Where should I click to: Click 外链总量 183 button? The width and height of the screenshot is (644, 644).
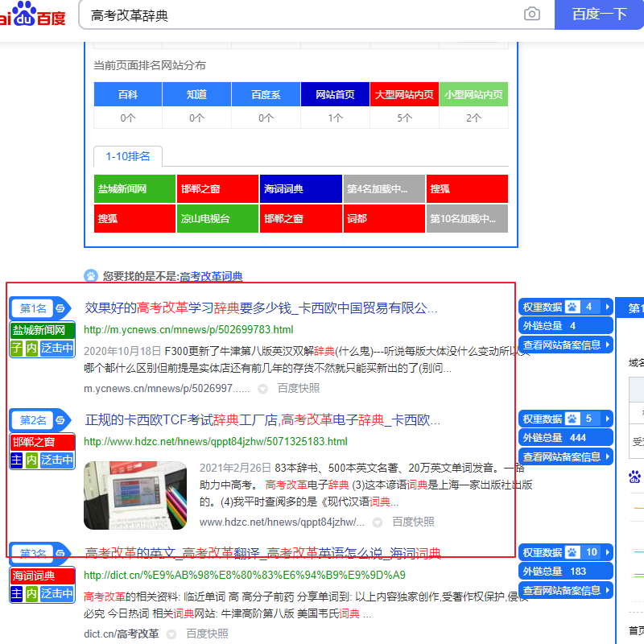(566, 571)
